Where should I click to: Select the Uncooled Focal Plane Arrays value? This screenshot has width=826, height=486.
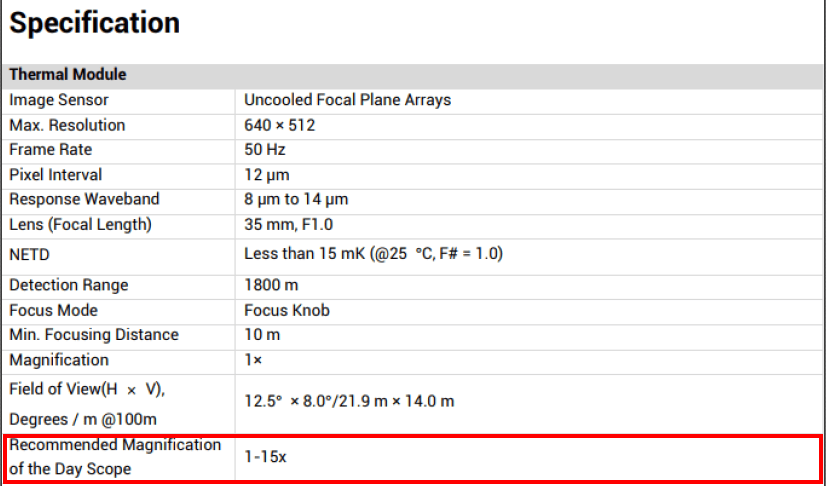(x=347, y=100)
